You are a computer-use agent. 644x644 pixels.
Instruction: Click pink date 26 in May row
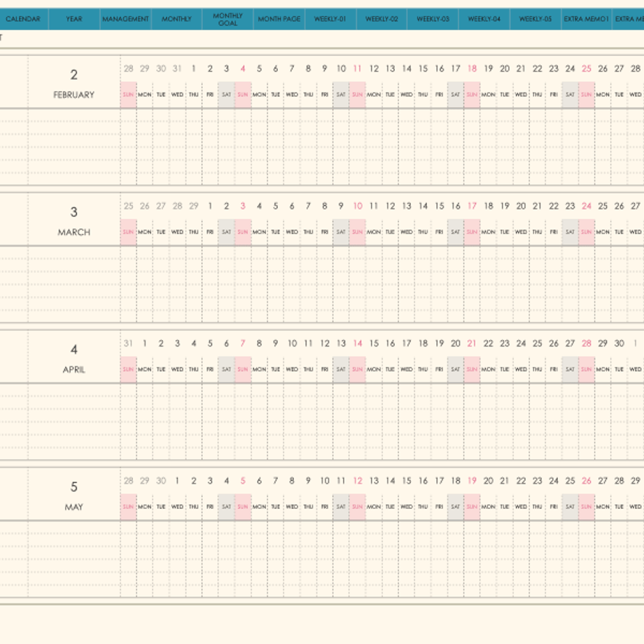click(x=587, y=481)
